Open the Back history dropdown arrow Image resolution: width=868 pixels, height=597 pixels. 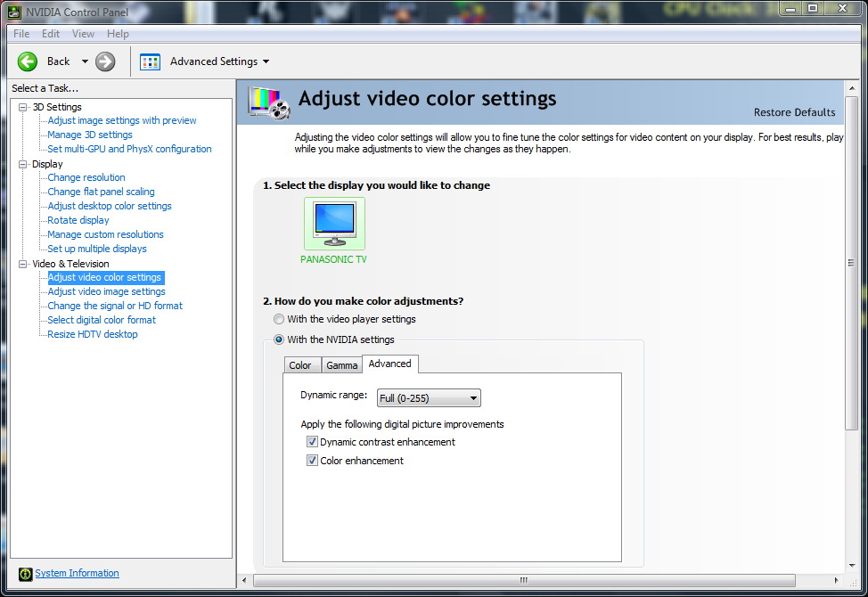(x=85, y=61)
